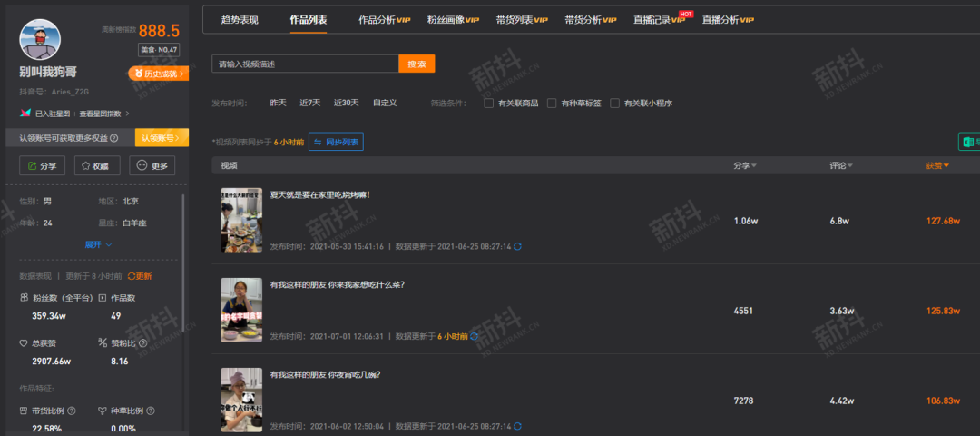The height and width of the screenshot is (436, 980).
Task: Click the Excel export icon
Action: [968, 142]
